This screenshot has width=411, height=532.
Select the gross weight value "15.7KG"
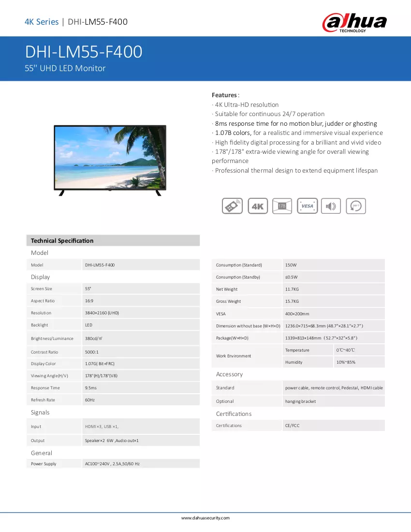[x=292, y=301]
